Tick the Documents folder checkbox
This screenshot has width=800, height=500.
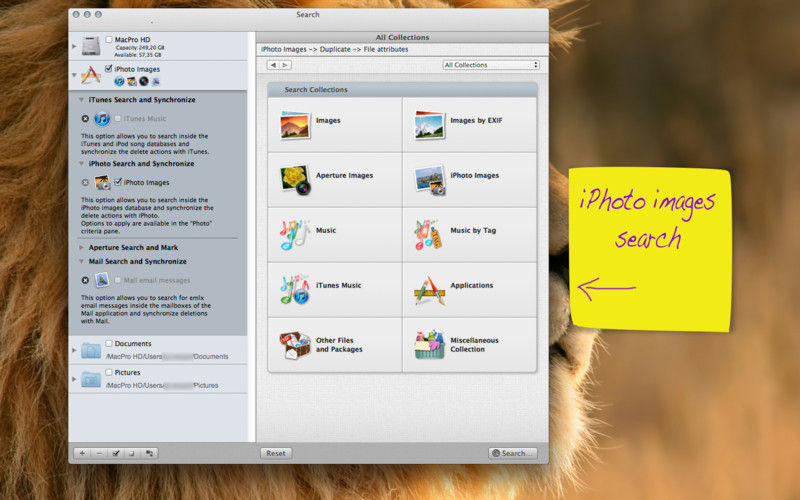click(109, 343)
